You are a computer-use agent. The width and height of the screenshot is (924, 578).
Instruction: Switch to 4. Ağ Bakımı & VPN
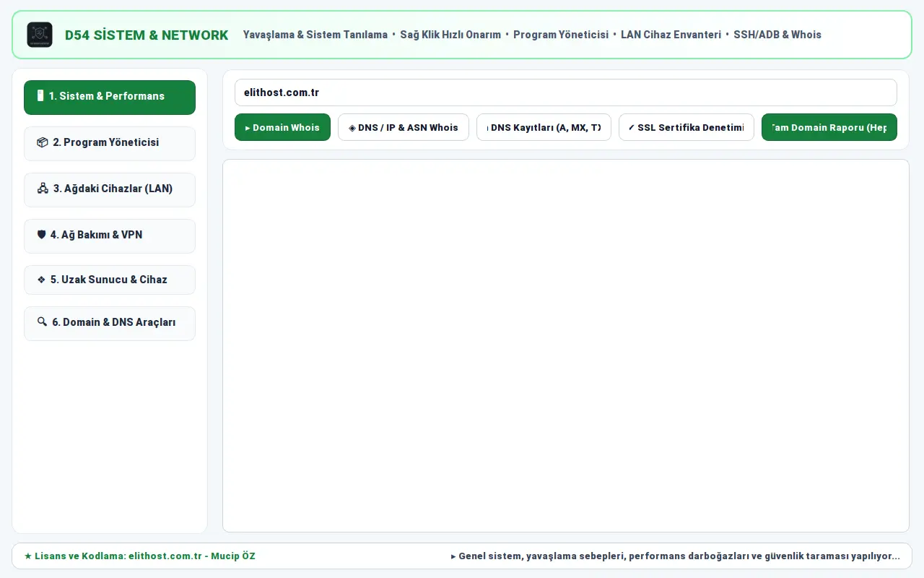pos(110,236)
